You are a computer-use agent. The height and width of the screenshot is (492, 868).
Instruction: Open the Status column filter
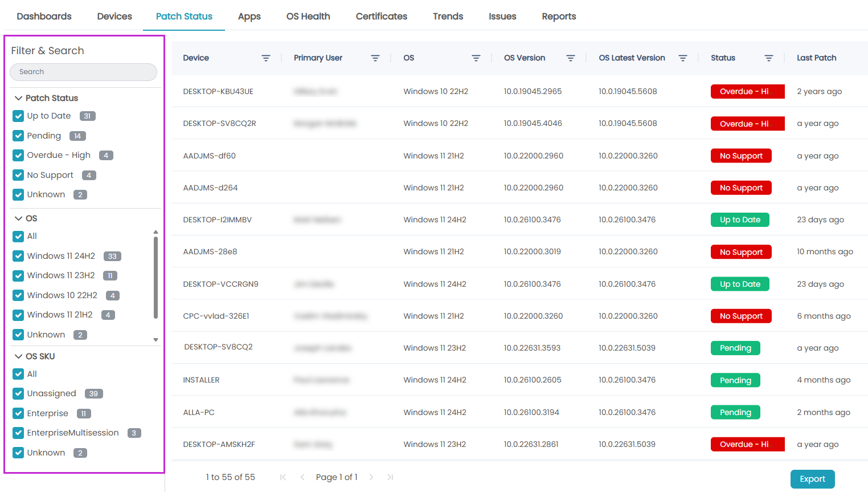768,58
